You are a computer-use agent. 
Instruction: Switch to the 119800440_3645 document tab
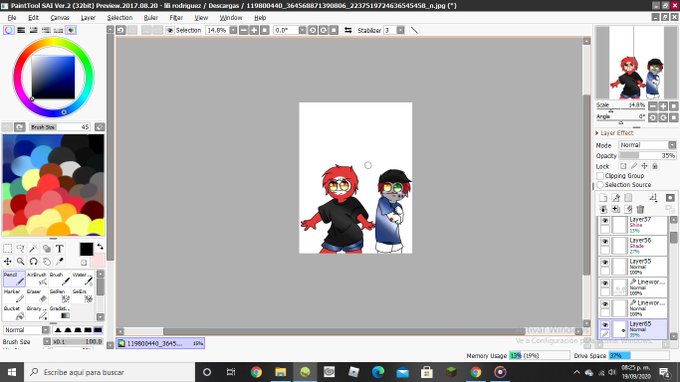pyautogui.click(x=160, y=343)
